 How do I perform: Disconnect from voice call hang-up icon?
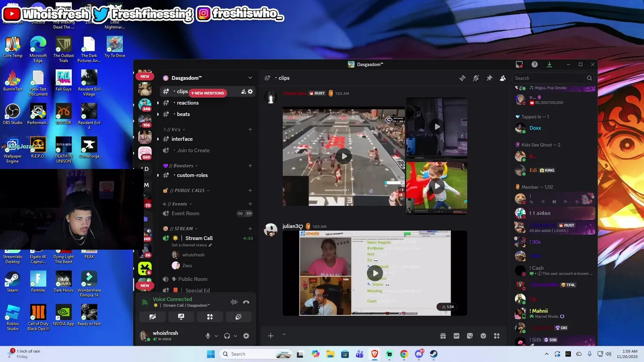[x=246, y=302]
